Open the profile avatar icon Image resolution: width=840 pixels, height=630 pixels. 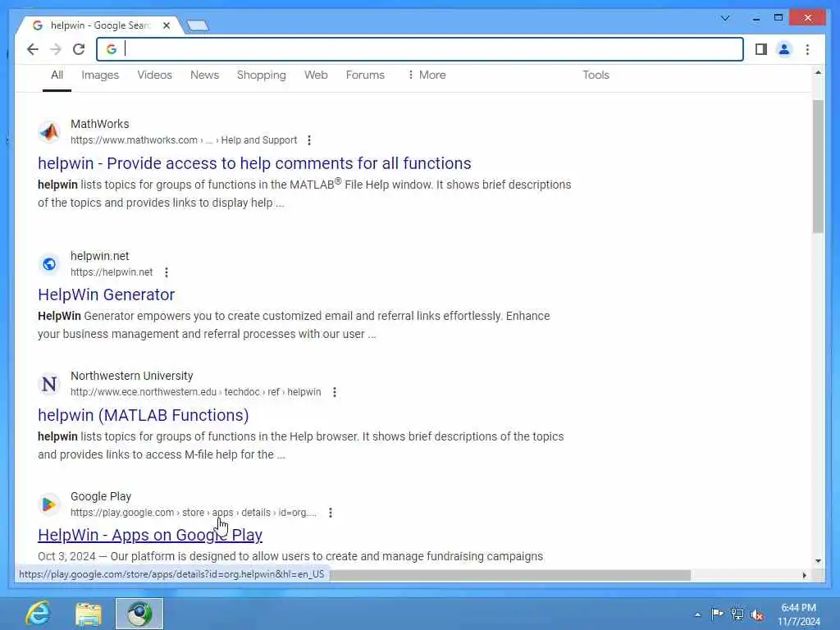coord(784,49)
